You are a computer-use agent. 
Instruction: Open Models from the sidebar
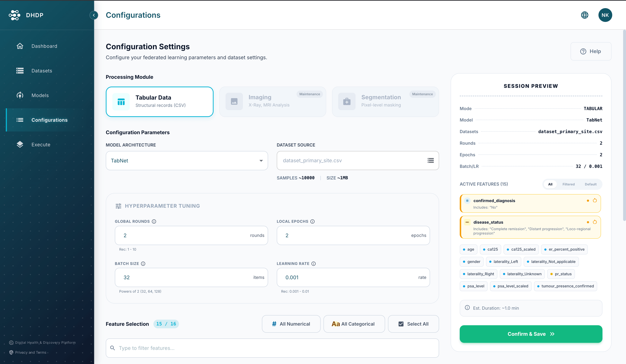click(x=40, y=95)
